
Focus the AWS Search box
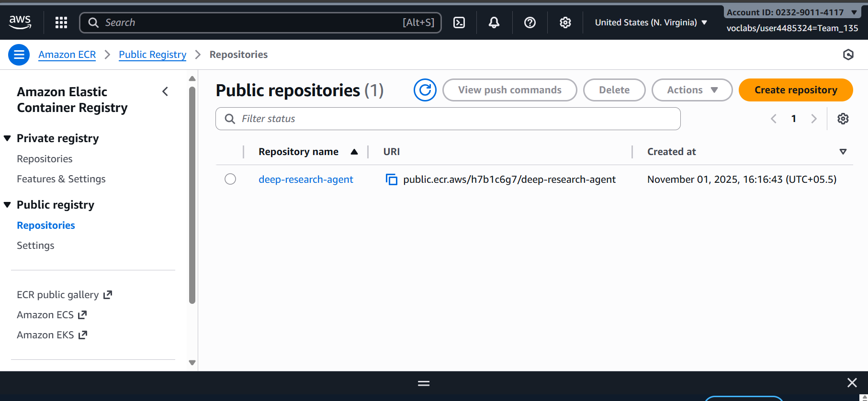(x=260, y=22)
